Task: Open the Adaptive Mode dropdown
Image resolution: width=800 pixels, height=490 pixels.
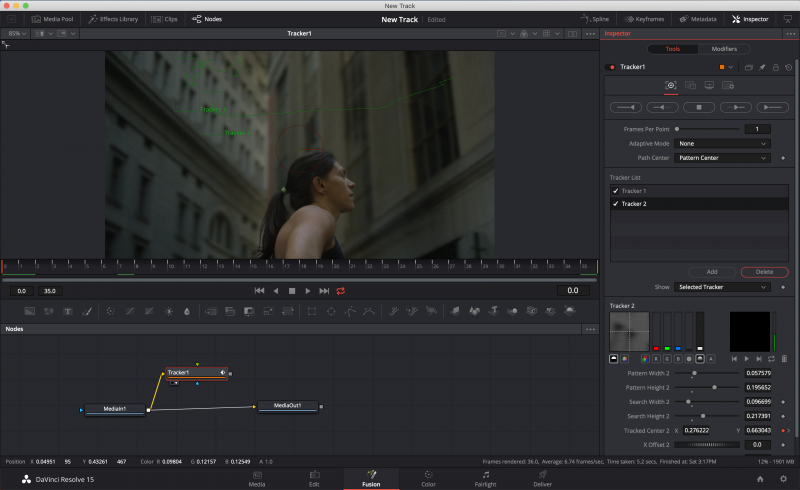Action: click(x=723, y=143)
